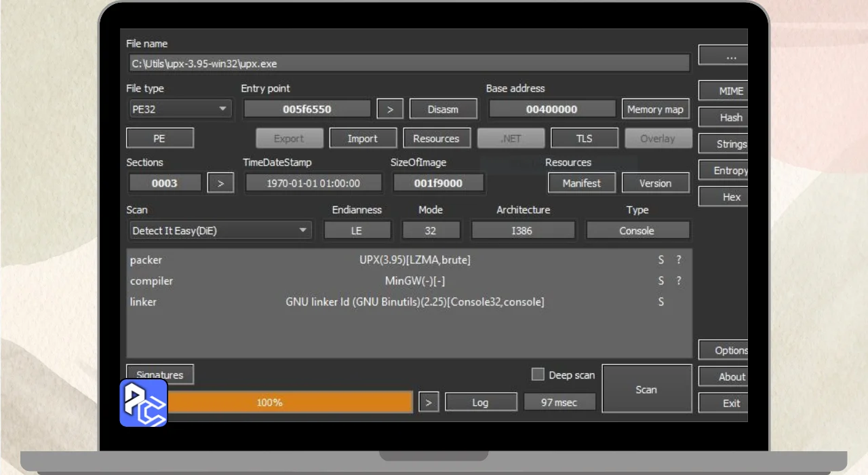The image size is (868, 475).
Task: Show the Resources section
Action: tap(436, 138)
